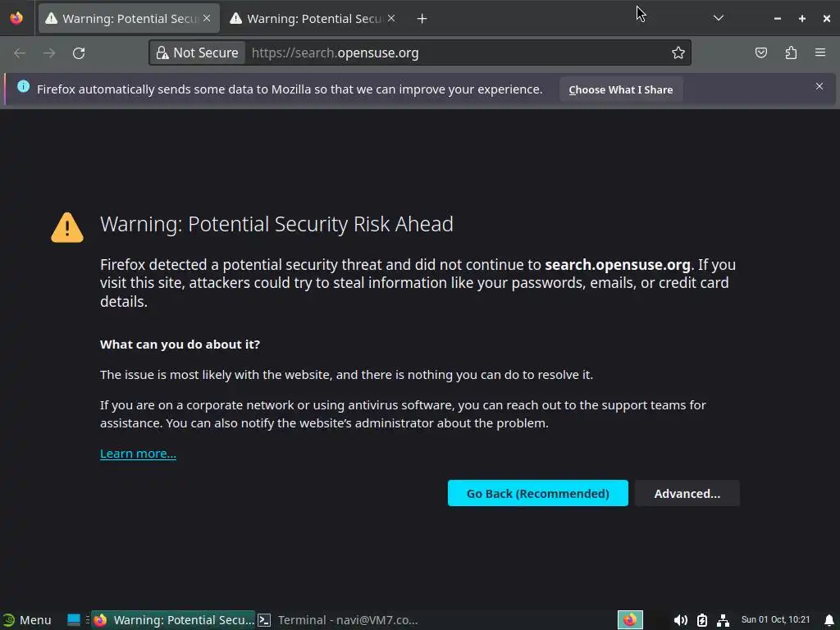Screen dimensions: 840x630
Task: Switch to the first Warning: Potential Security tab
Action: tap(129, 19)
